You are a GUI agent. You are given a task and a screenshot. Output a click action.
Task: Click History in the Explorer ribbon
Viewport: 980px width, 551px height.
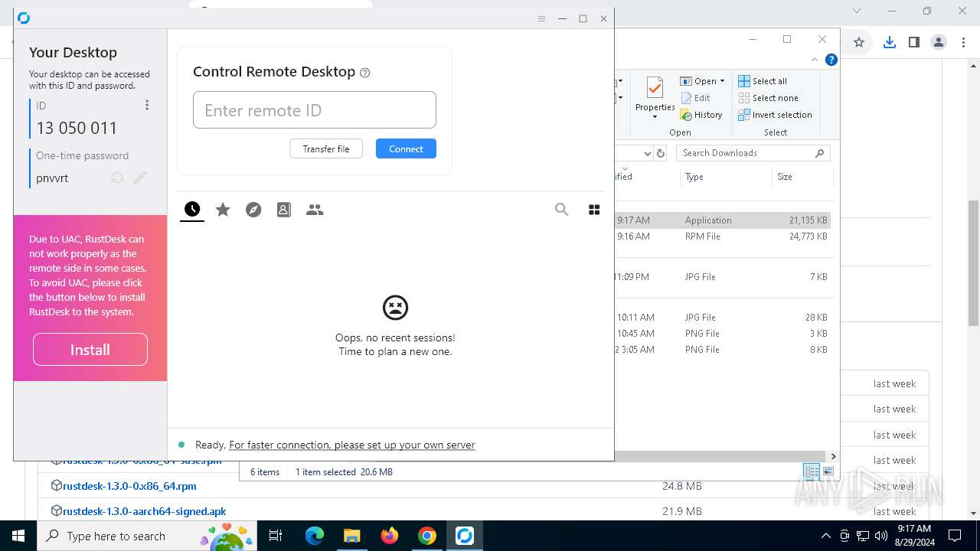701,115
